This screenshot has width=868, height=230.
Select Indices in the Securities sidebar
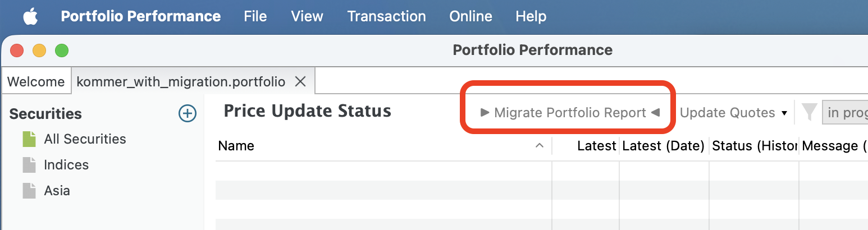(66, 165)
